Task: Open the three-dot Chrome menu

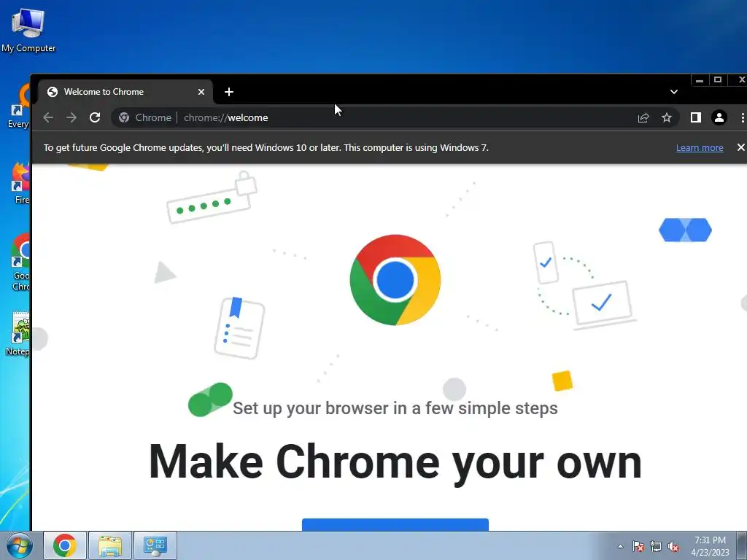Action: [x=742, y=117]
